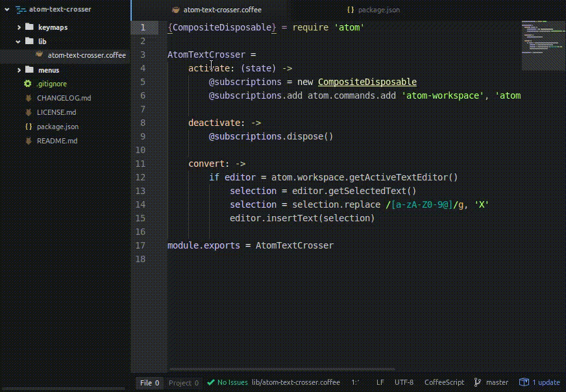Viewport: 566px width, 392px height.
Task: Click the atom-text-crosser project repo icon
Action: coord(20,10)
